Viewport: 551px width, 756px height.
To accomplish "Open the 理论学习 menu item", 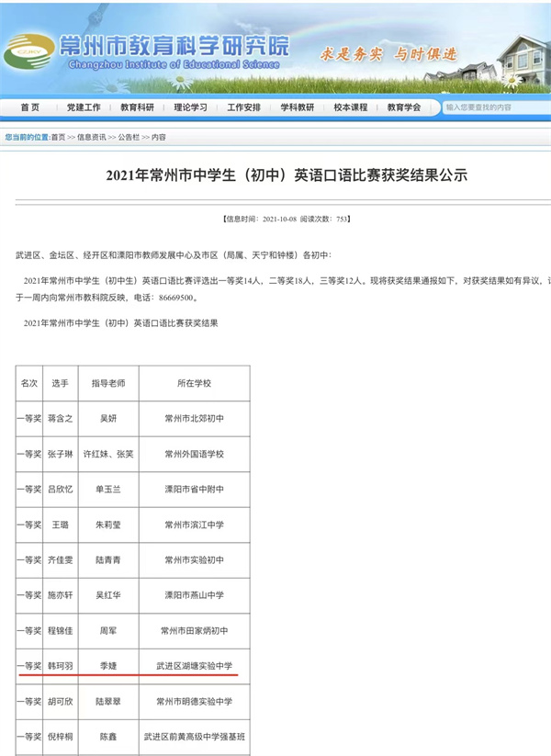I will (190, 107).
